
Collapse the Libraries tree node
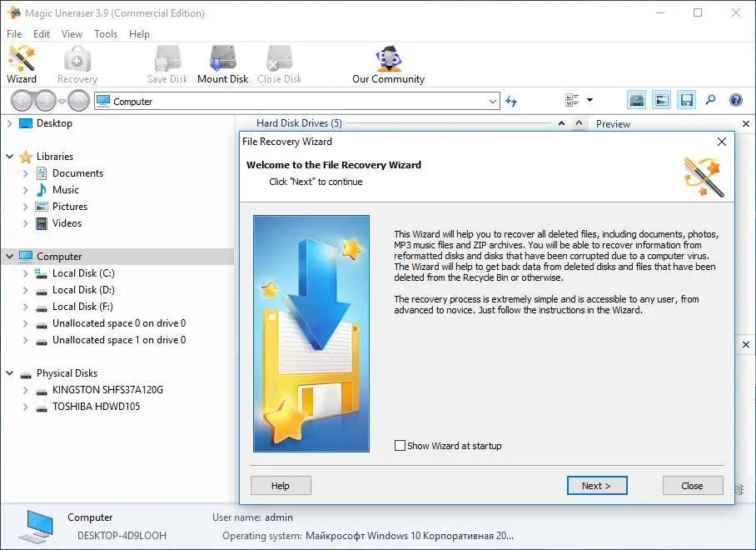coord(9,157)
